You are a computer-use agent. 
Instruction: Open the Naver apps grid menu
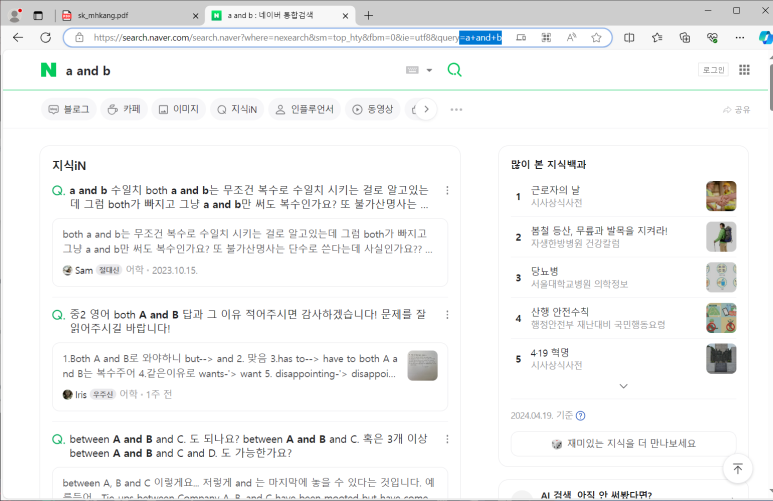[744, 70]
